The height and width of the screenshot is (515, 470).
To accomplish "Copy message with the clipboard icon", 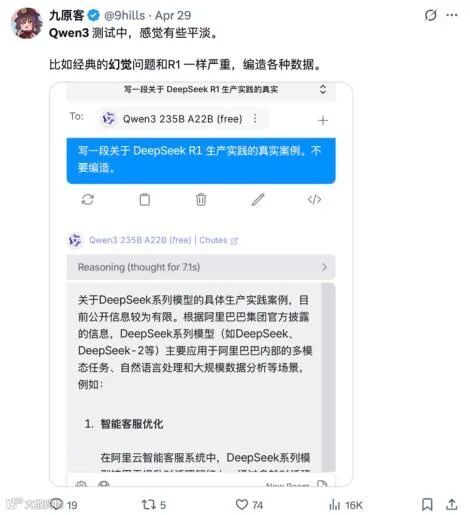I will click(144, 199).
